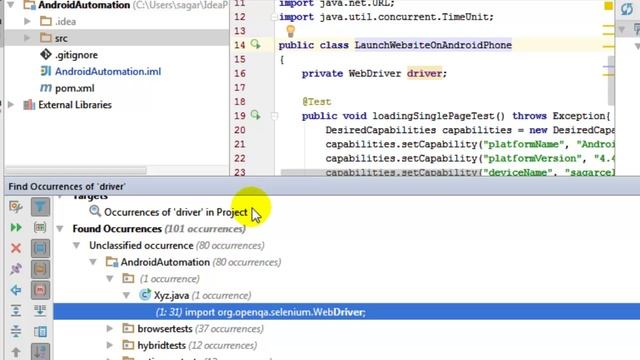Click run gutter icon on line 19
This screenshot has width=640, height=360.
pyautogui.click(x=256, y=115)
